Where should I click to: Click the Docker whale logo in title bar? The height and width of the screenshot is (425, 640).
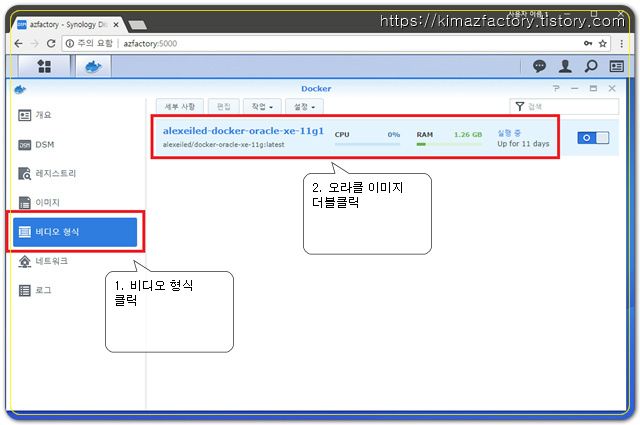[x=20, y=89]
